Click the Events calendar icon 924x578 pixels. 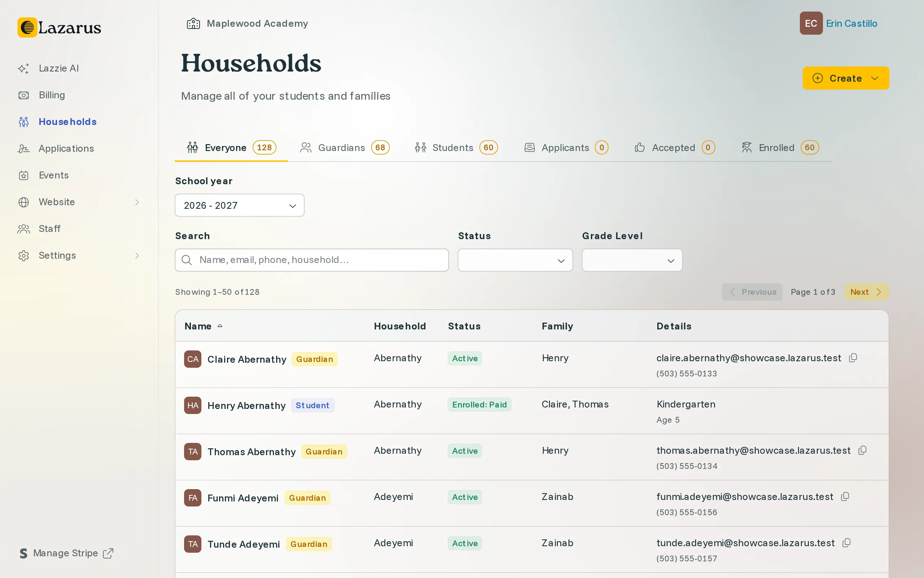click(x=24, y=176)
